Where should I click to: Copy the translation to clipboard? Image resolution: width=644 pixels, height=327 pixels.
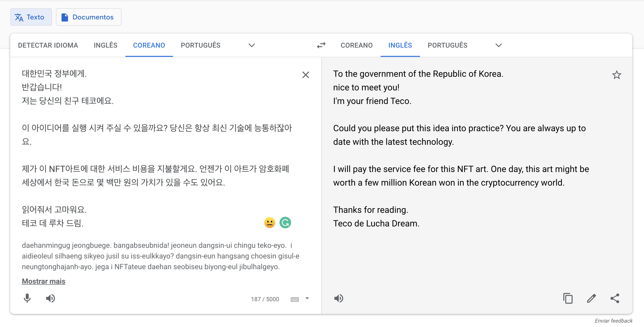[568, 298]
